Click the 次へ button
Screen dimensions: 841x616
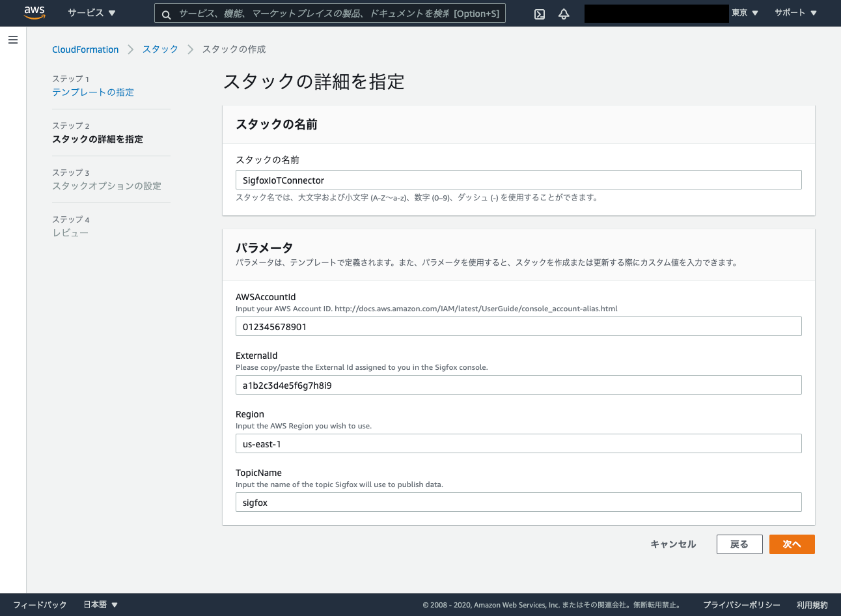pyautogui.click(x=792, y=544)
